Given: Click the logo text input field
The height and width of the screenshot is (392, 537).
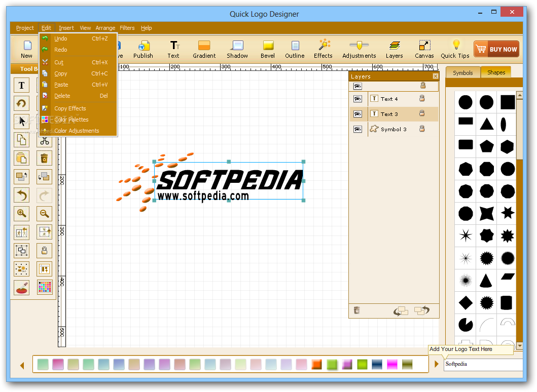Looking at the screenshot, I should pyautogui.click(x=483, y=364).
